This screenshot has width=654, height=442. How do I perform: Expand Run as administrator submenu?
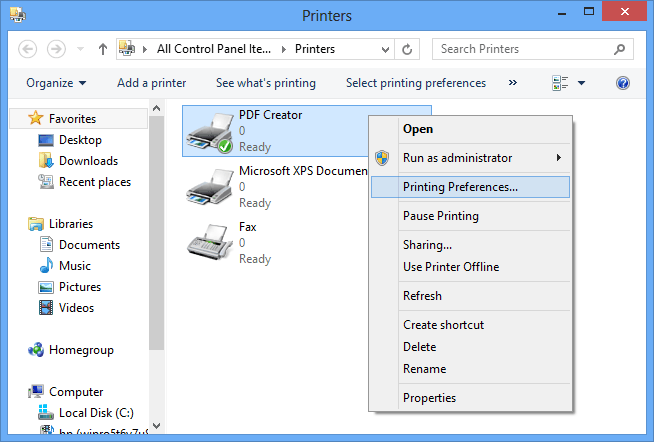coord(558,158)
